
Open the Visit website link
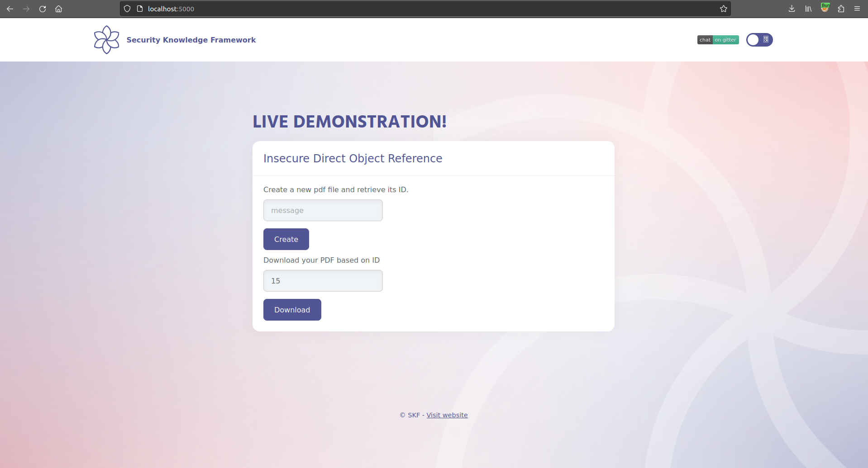click(x=447, y=415)
